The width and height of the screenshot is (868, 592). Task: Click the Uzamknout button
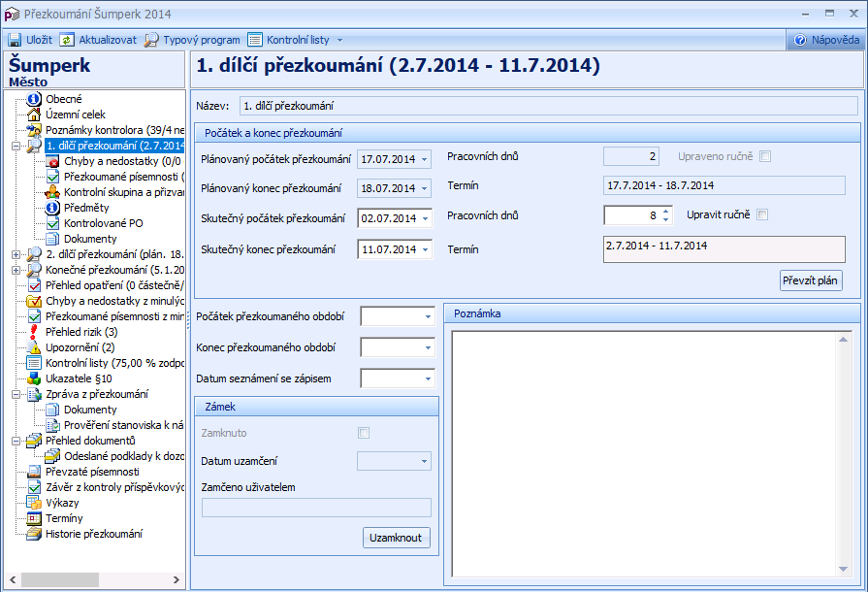coord(396,538)
